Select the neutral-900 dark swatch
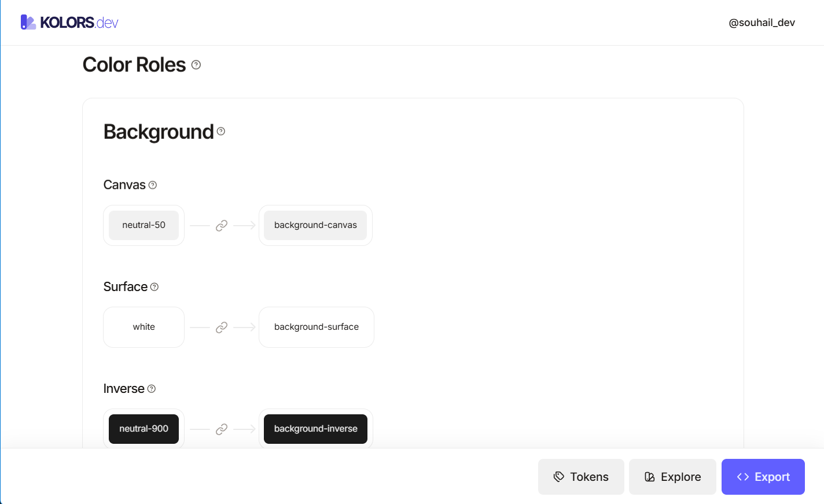This screenshot has width=824, height=504. [144, 429]
